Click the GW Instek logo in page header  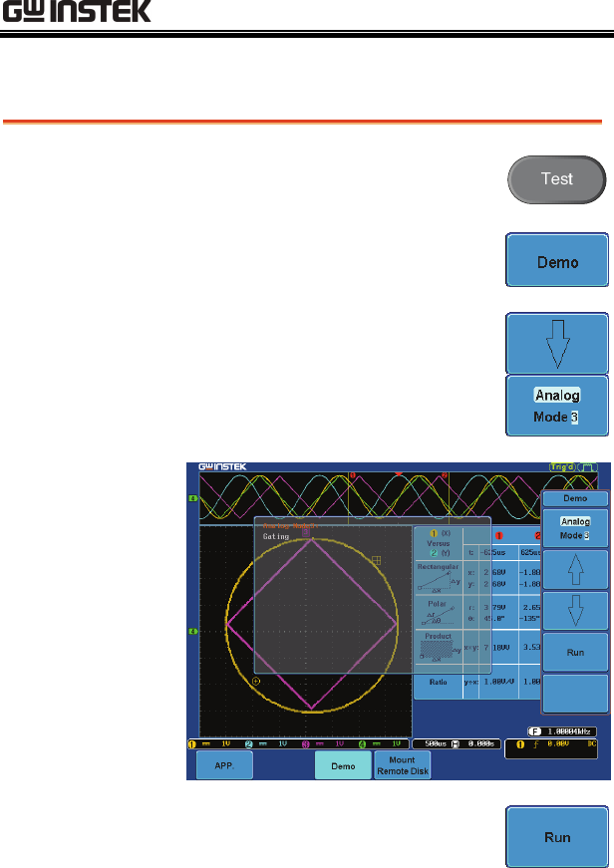[77, 12]
